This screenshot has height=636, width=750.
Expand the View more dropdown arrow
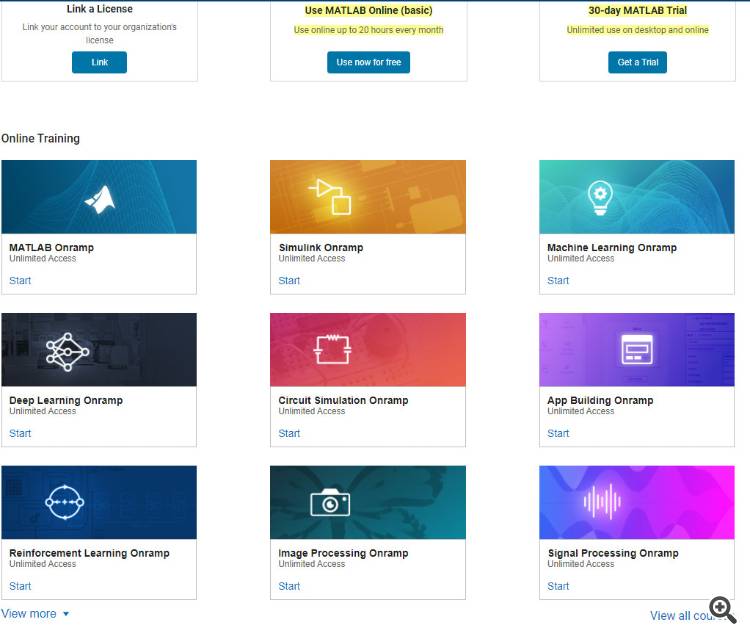click(x=66, y=614)
